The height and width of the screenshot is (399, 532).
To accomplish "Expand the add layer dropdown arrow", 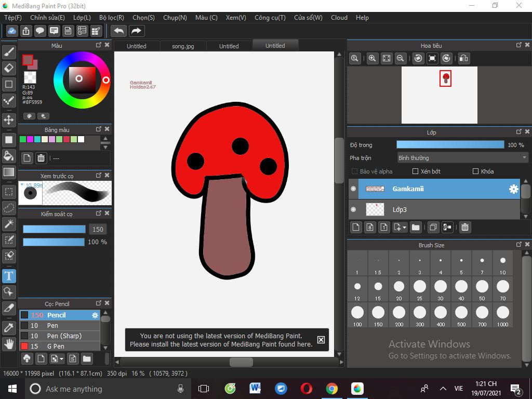I will (x=404, y=228).
